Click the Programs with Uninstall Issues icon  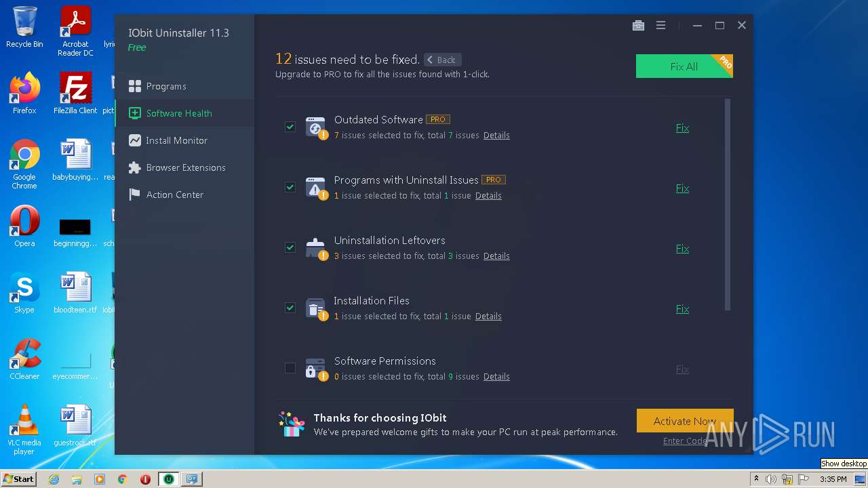(x=315, y=188)
